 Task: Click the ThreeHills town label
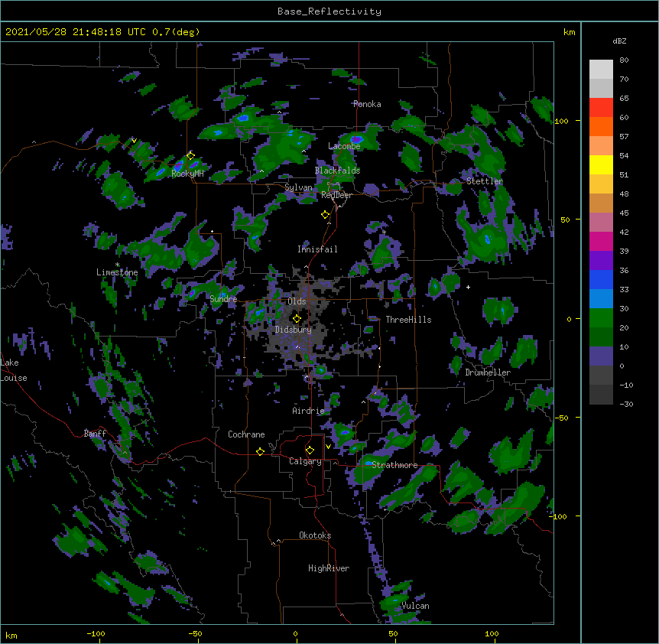408,320
